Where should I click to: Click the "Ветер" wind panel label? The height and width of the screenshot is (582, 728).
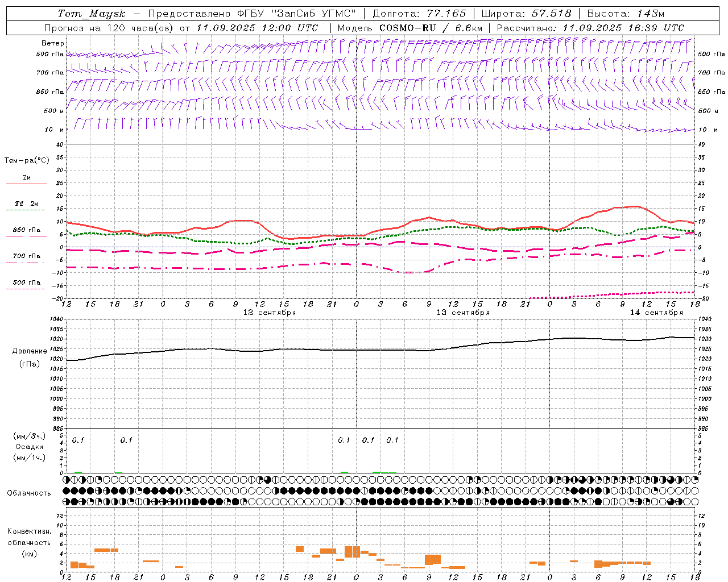[53, 43]
